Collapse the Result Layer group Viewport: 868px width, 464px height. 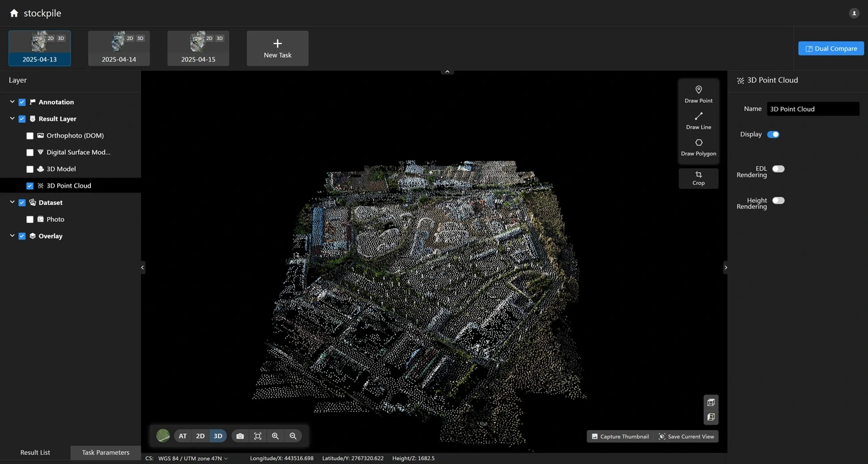(12, 119)
